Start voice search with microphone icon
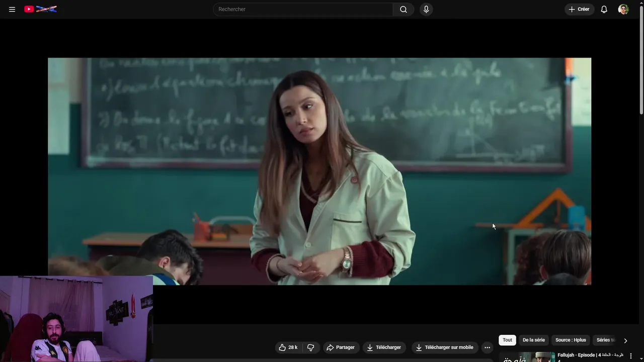 coord(426,9)
